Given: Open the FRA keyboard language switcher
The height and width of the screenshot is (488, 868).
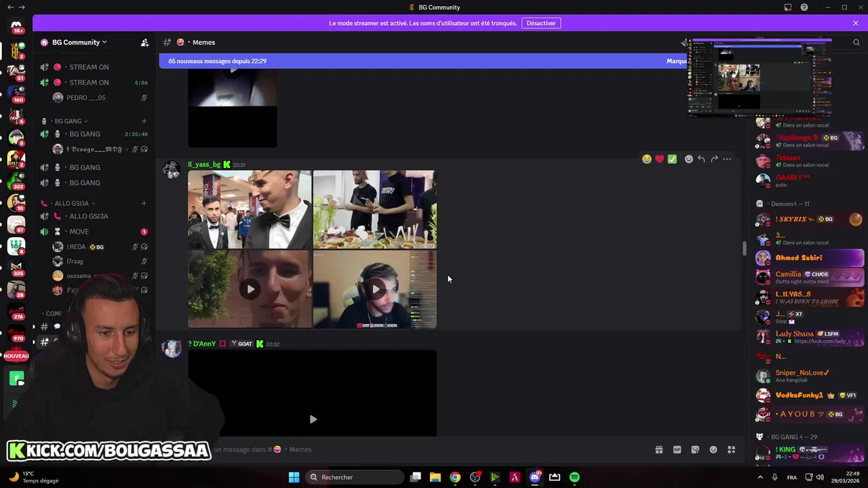Looking at the screenshot, I should pos(792,477).
